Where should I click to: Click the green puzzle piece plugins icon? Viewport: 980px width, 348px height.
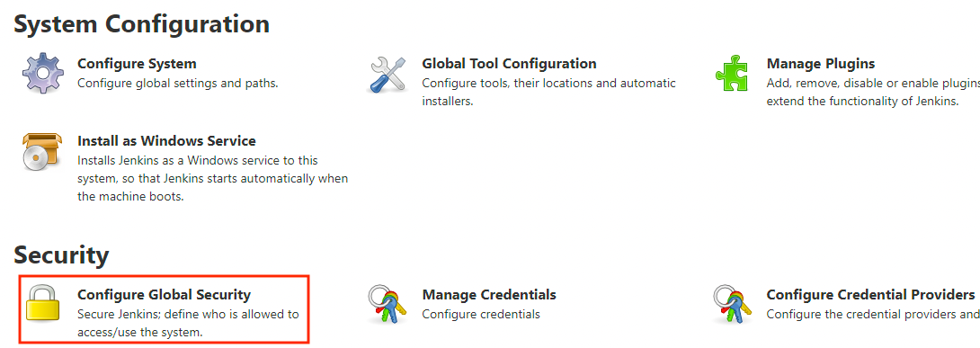point(732,74)
